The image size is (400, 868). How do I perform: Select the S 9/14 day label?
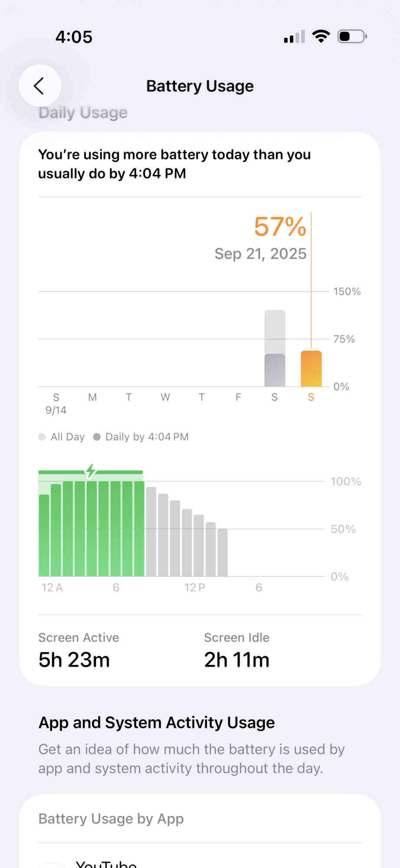point(56,403)
